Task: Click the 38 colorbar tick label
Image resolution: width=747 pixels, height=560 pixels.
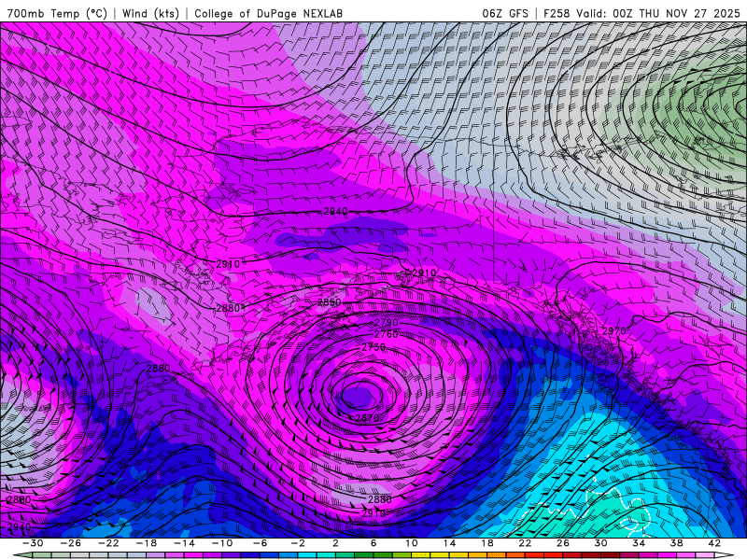Action: click(x=676, y=543)
